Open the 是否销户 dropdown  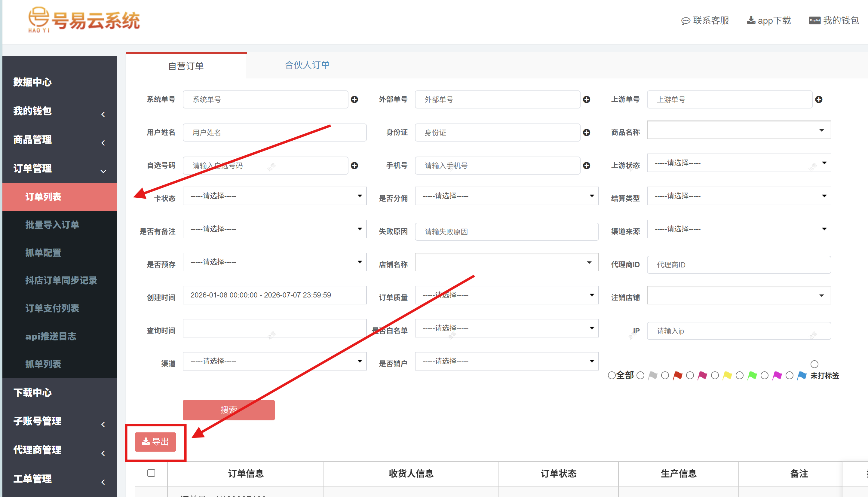coord(507,361)
